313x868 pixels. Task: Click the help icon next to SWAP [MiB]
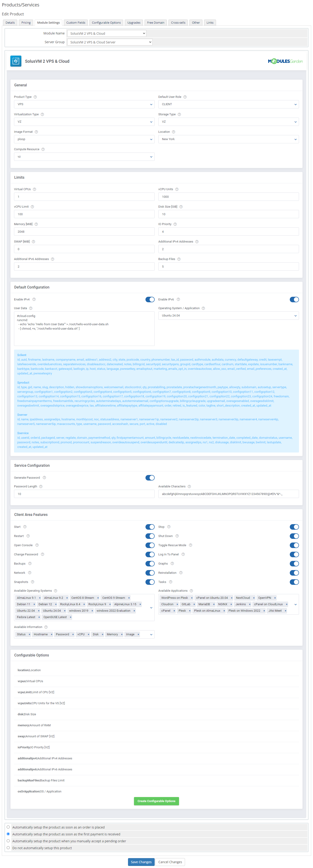pos(33,242)
